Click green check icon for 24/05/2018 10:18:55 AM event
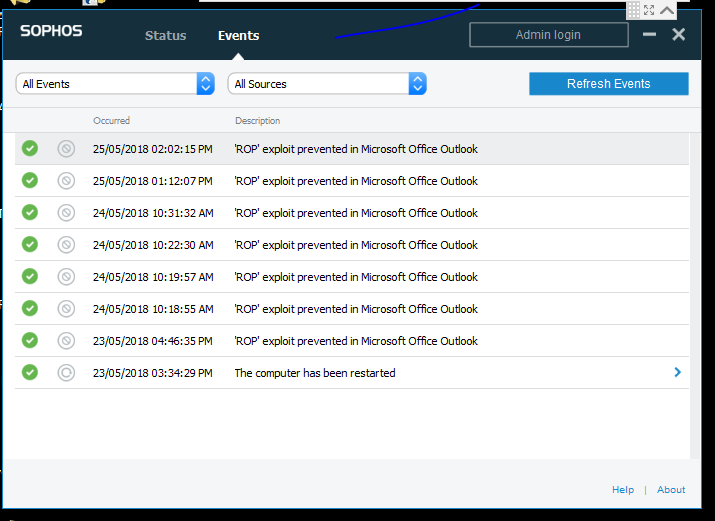The image size is (715, 521). [30, 308]
